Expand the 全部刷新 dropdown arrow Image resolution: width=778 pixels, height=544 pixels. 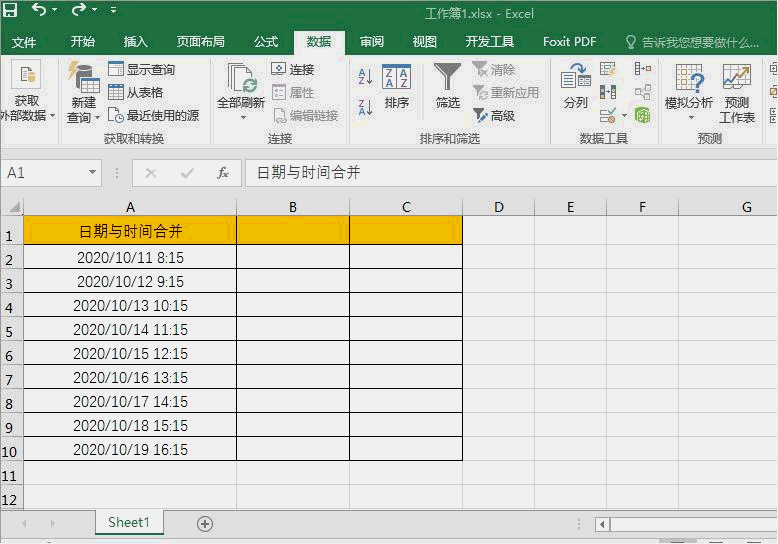coord(243,118)
